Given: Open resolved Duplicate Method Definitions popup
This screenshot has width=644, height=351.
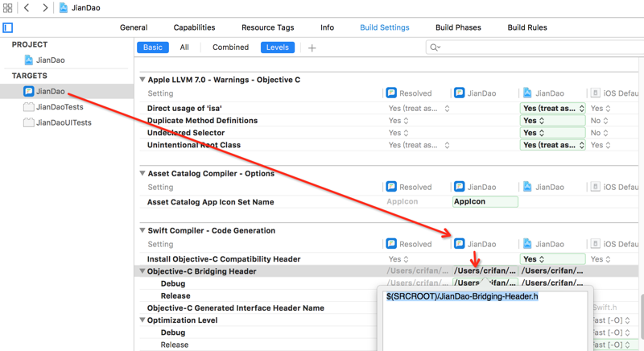Looking at the screenshot, I should [x=398, y=121].
